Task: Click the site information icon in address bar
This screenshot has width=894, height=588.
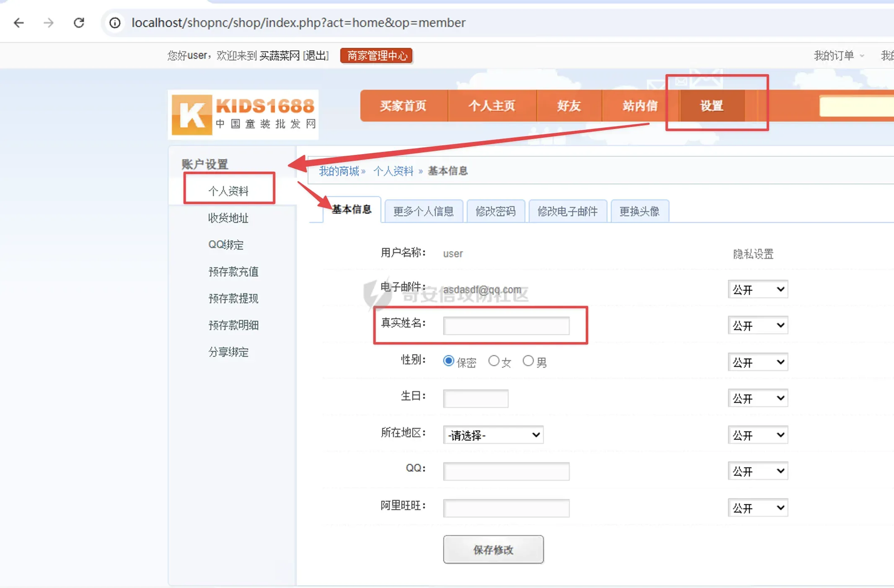Action: (x=114, y=23)
